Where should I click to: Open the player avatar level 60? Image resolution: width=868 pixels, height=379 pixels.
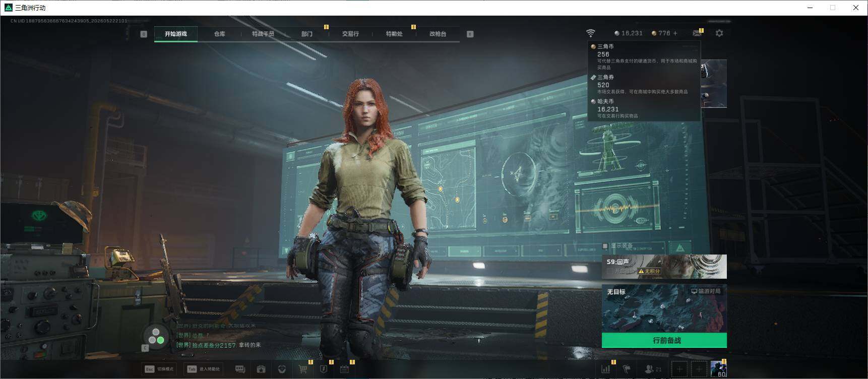(x=719, y=369)
